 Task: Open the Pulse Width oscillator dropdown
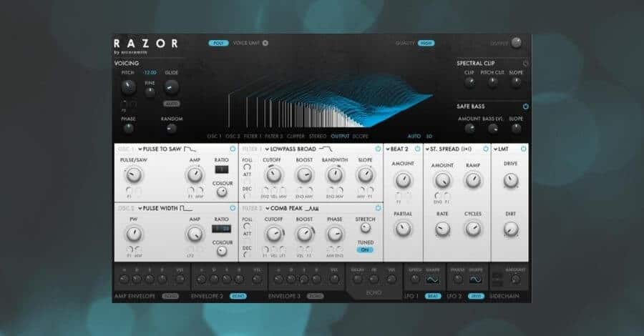(x=157, y=209)
